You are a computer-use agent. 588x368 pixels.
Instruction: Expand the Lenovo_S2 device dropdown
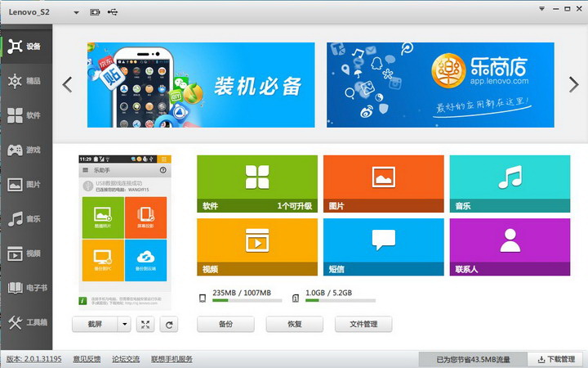click(77, 12)
